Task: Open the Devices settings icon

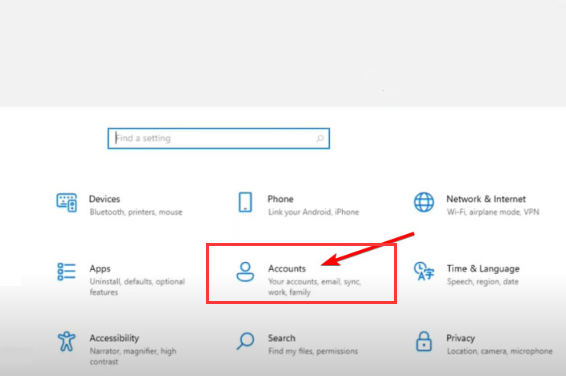Action: point(66,202)
